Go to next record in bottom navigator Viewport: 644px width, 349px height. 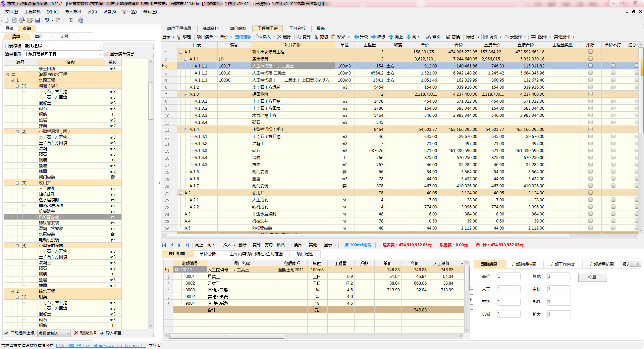click(x=179, y=245)
